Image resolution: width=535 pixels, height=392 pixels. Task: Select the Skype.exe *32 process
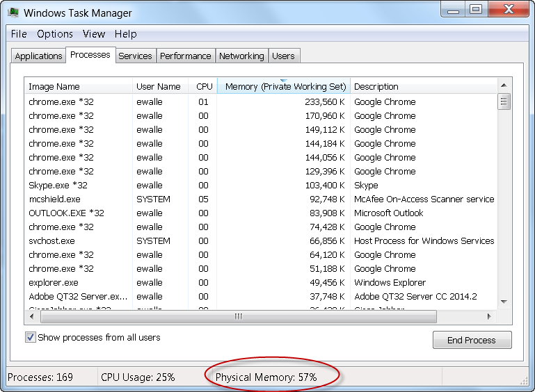coord(261,186)
